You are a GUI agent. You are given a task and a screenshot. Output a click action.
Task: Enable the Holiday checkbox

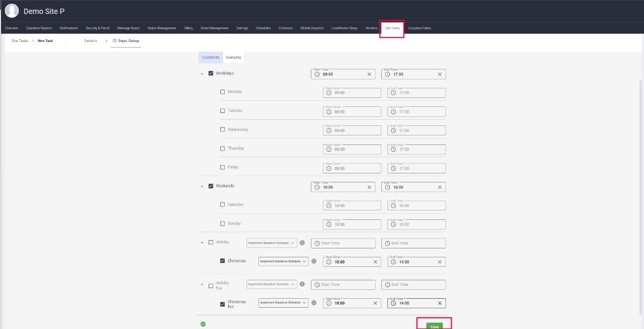pos(211,242)
